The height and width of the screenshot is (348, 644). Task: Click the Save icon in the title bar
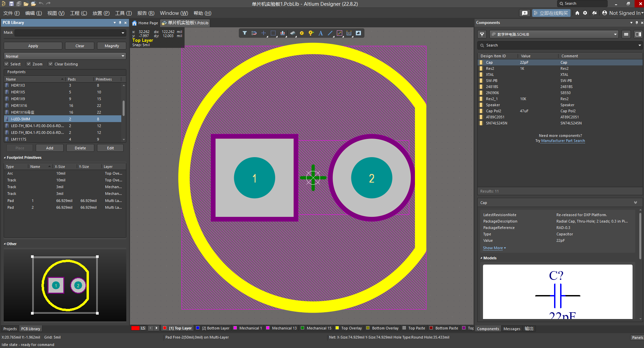pos(11,4)
